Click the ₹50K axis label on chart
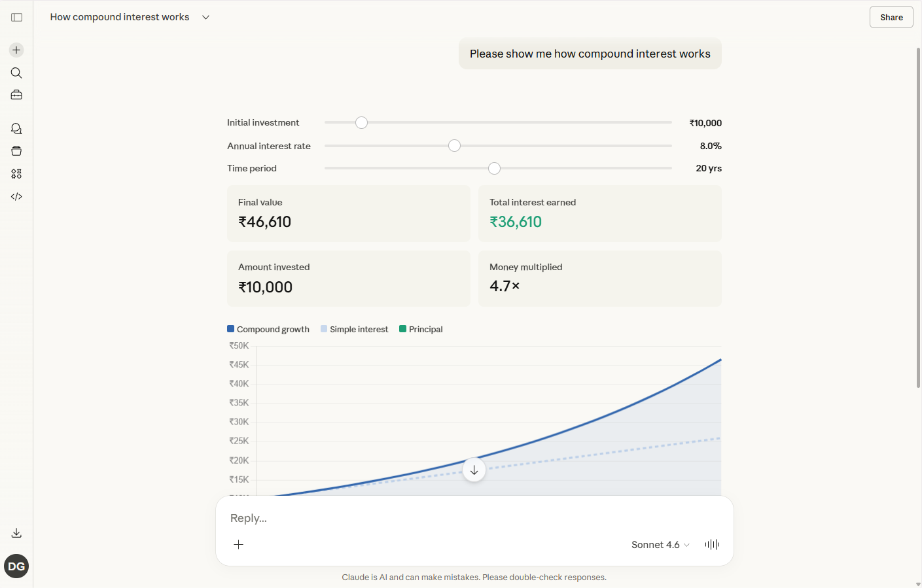This screenshot has width=922, height=588. point(239,346)
